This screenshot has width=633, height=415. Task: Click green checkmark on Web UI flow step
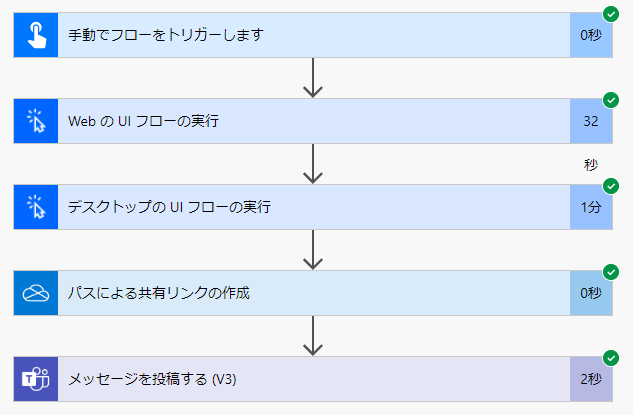[x=611, y=100]
